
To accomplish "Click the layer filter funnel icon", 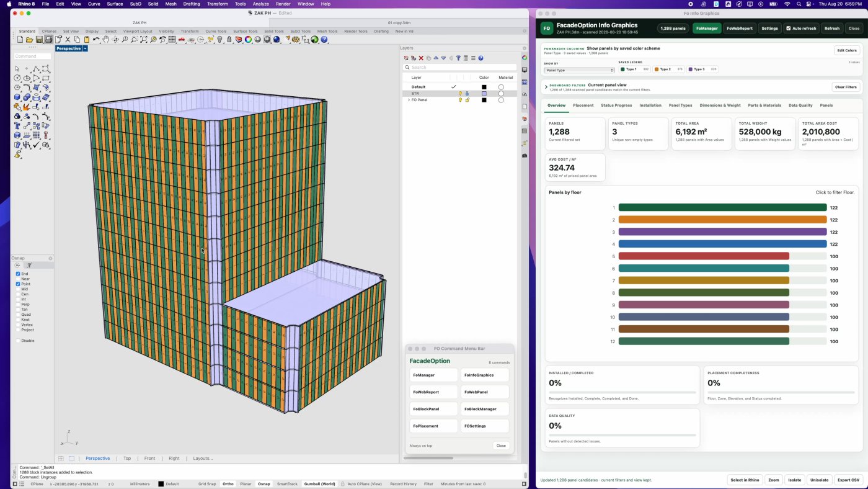I will pos(458,58).
